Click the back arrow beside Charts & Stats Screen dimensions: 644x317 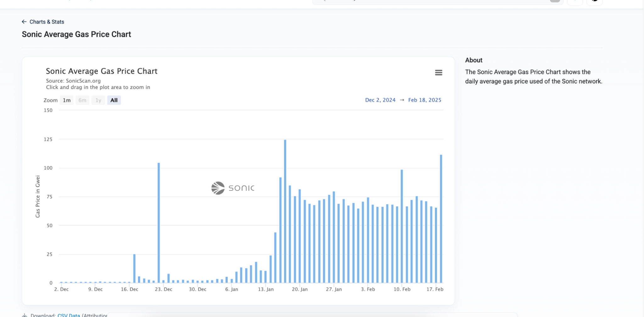pyautogui.click(x=24, y=22)
